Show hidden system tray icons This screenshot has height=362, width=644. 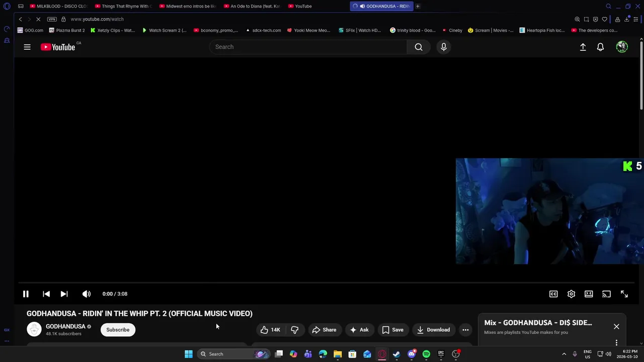[564, 354]
